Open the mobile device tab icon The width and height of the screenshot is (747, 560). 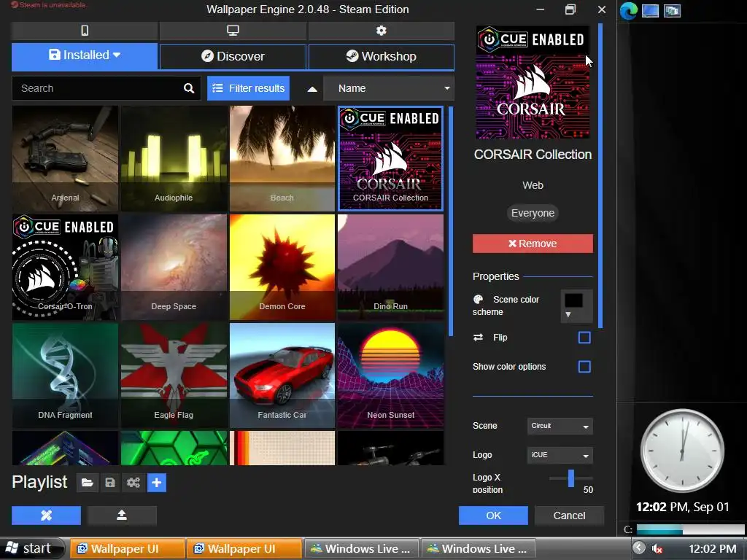tap(85, 31)
